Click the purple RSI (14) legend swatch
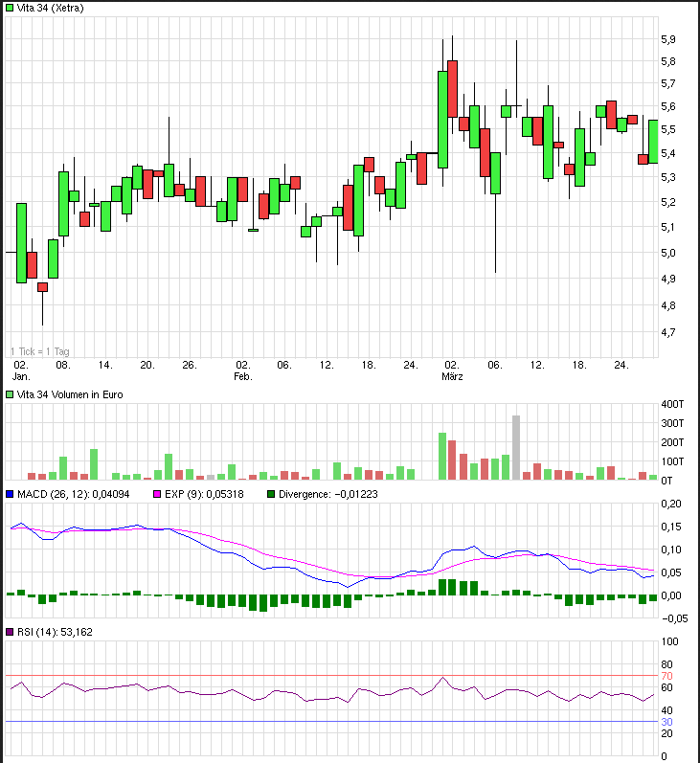 [10, 632]
